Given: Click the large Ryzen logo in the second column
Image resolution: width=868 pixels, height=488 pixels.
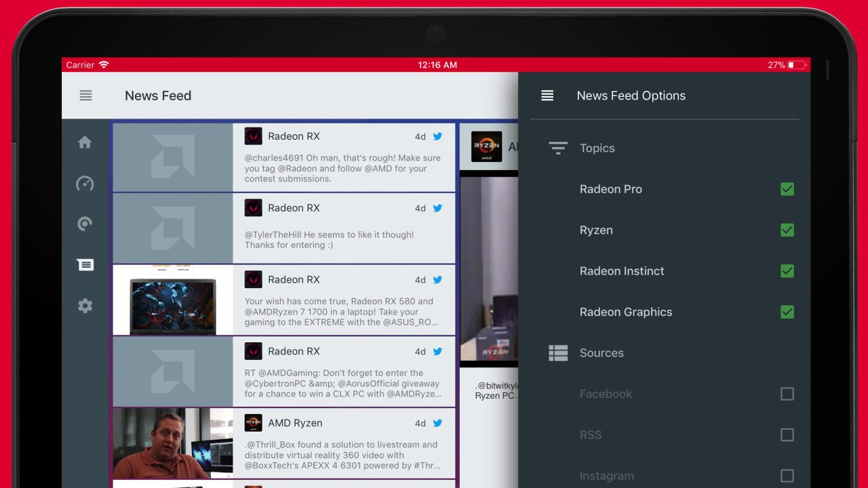Looking at the screenshot, I should pos(486,146).
